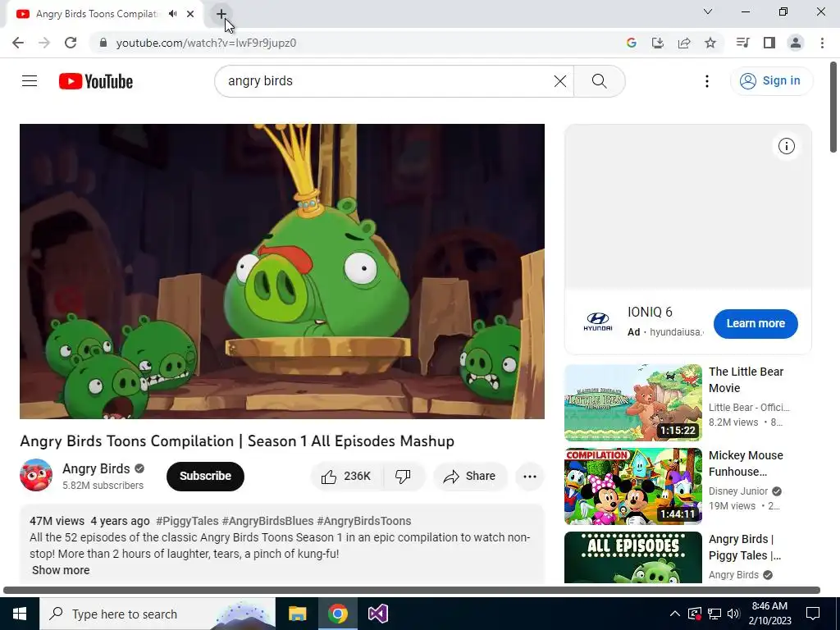Screen dimensions: 840x630
Task: Open The Little Bear Movie title
Action: point(746,380)
